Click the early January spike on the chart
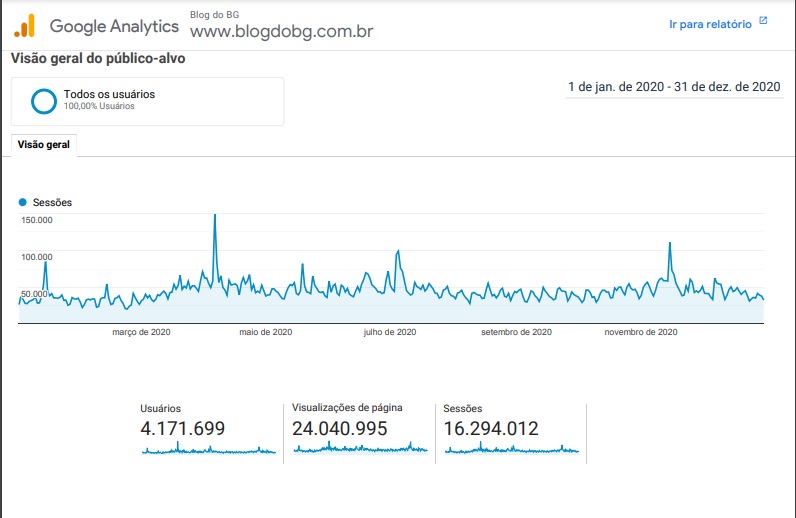The width and height of the screenshot is (796, 518). click(x=45, y=263)
